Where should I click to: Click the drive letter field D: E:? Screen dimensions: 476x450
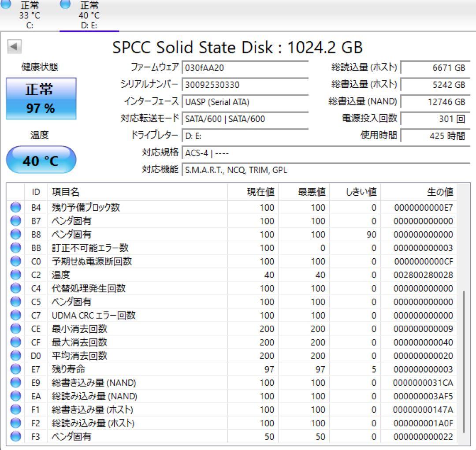tap(245, 136)
